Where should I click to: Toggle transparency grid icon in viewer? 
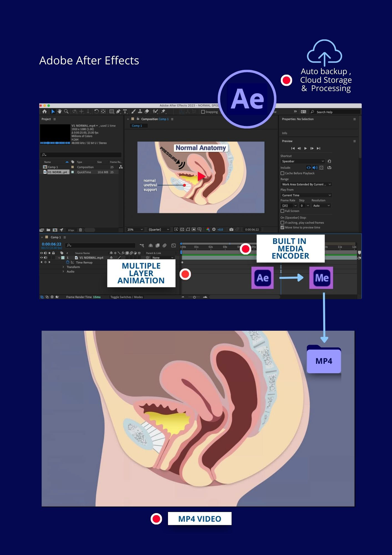[x=182, y=229]
